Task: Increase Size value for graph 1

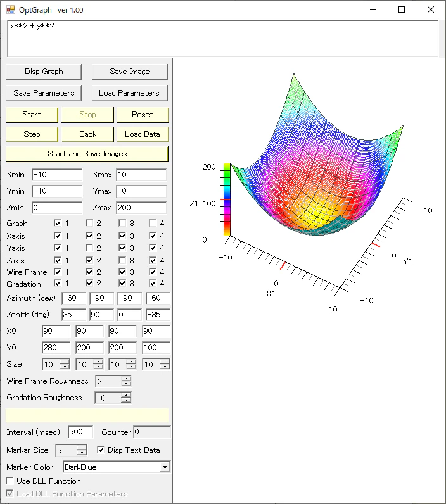Action: (x=65, y=362)
